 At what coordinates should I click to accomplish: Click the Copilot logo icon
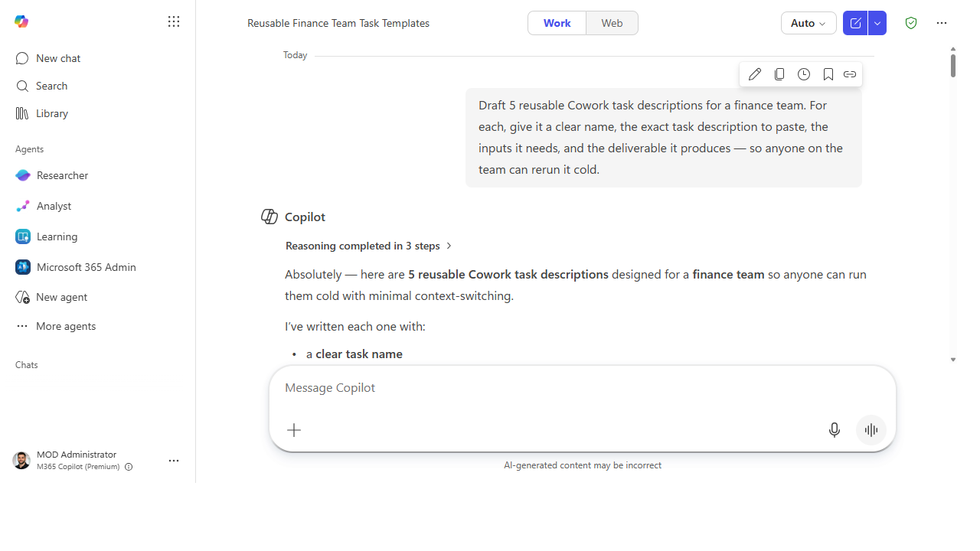(21, 21)
